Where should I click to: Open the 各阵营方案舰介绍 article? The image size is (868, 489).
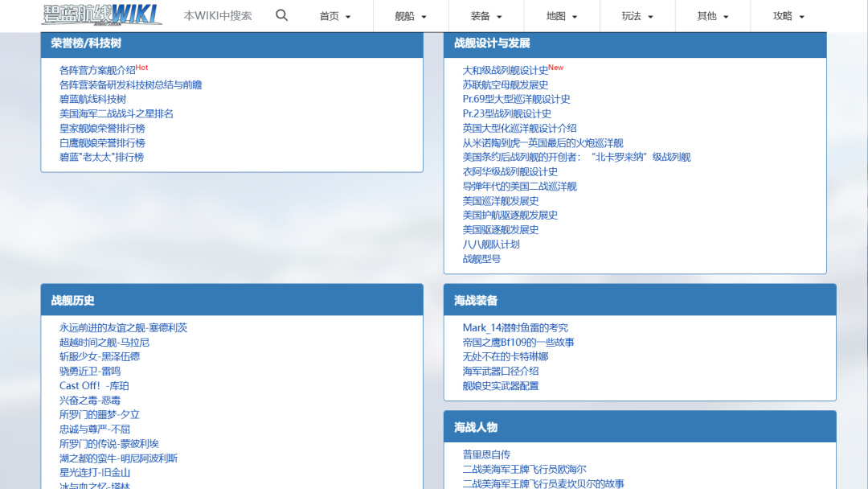(x=96, y=68)
